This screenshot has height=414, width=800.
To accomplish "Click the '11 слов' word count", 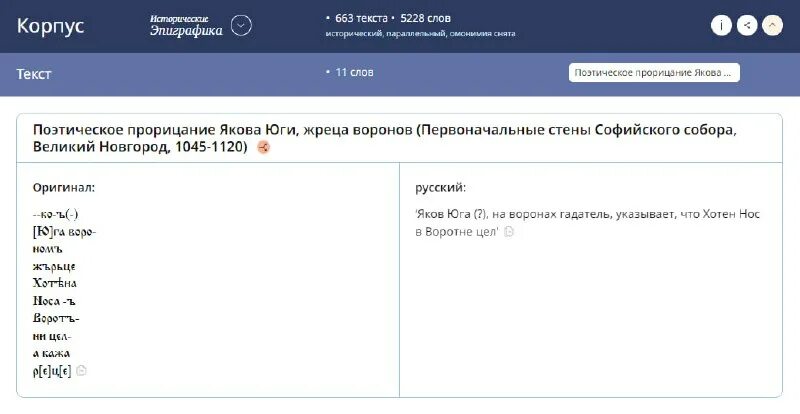I will click(354, 72).
